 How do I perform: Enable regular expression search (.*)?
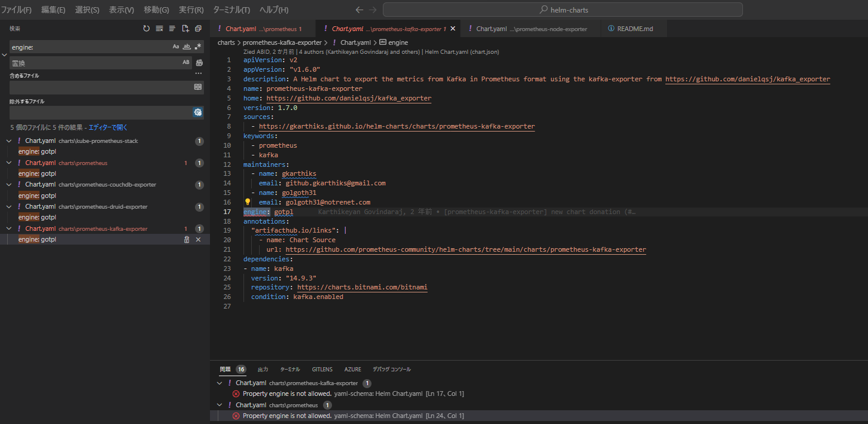(197, 46)
